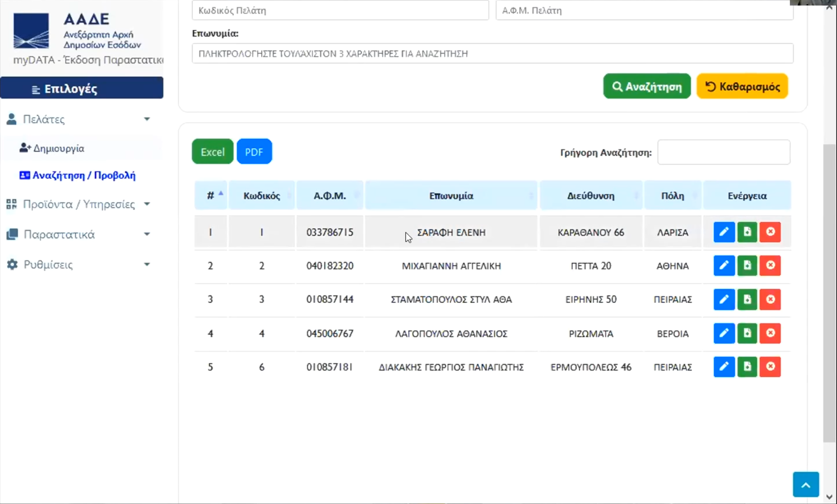Viewport: 837px width, 504px height.
Task: Click the green document icon for ΔΙΑΚΑΚΗΣ ΓΕΩΡΓΙΟΣ
Action: click(747, 367)
